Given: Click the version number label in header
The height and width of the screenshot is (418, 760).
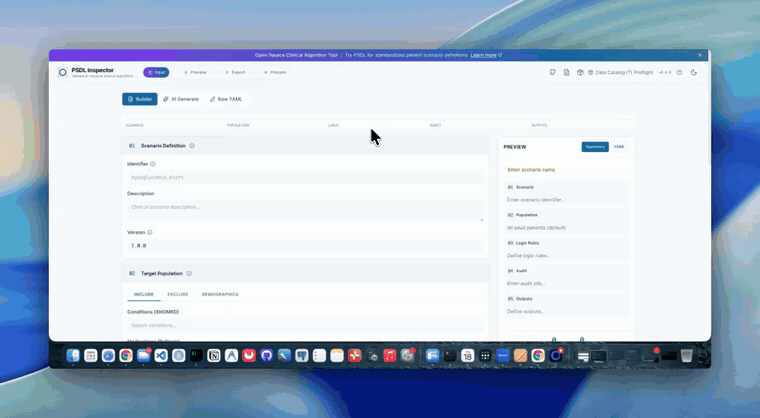Looking at the screenshot, I should 665,72.
